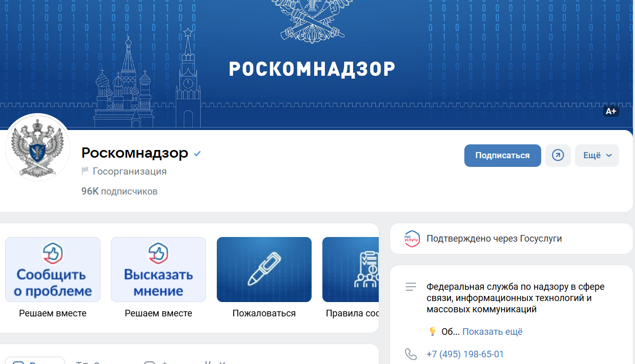Click phone number +7 (495) 198-65-01

pos(465,354)
